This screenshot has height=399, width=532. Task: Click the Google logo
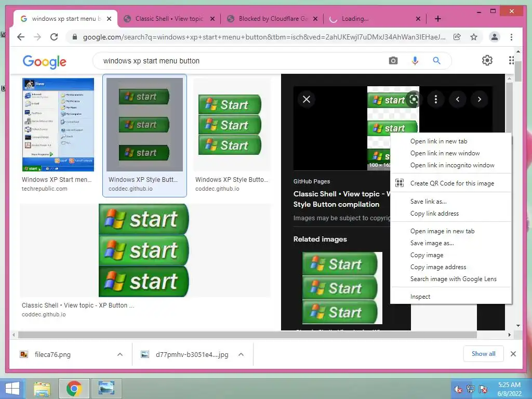click(45, 62)
